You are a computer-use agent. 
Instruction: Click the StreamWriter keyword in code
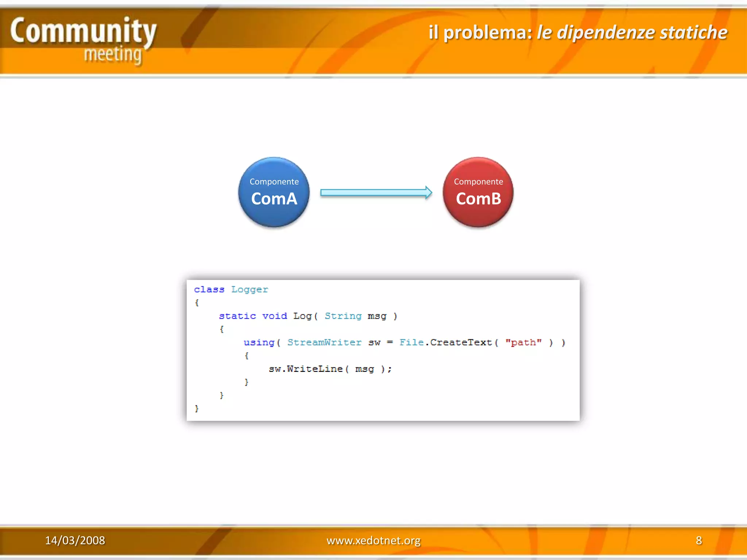324,343
